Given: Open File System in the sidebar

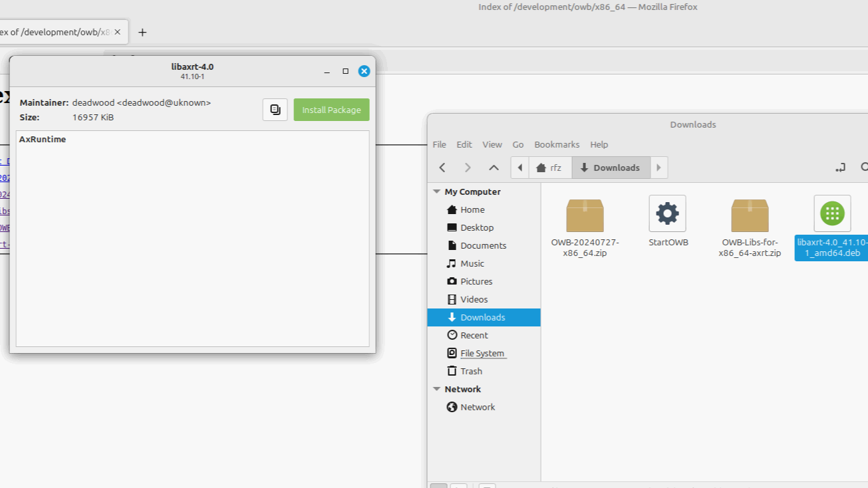Looking at the screenshot, I should (482, 353).
